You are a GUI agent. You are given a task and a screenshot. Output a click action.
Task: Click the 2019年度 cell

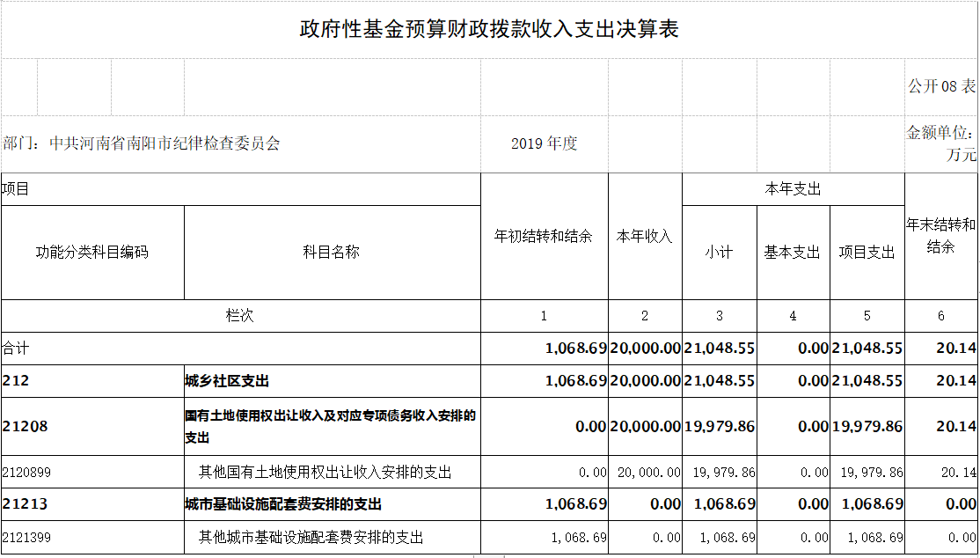pyautogui.click(x=544, y=143)
